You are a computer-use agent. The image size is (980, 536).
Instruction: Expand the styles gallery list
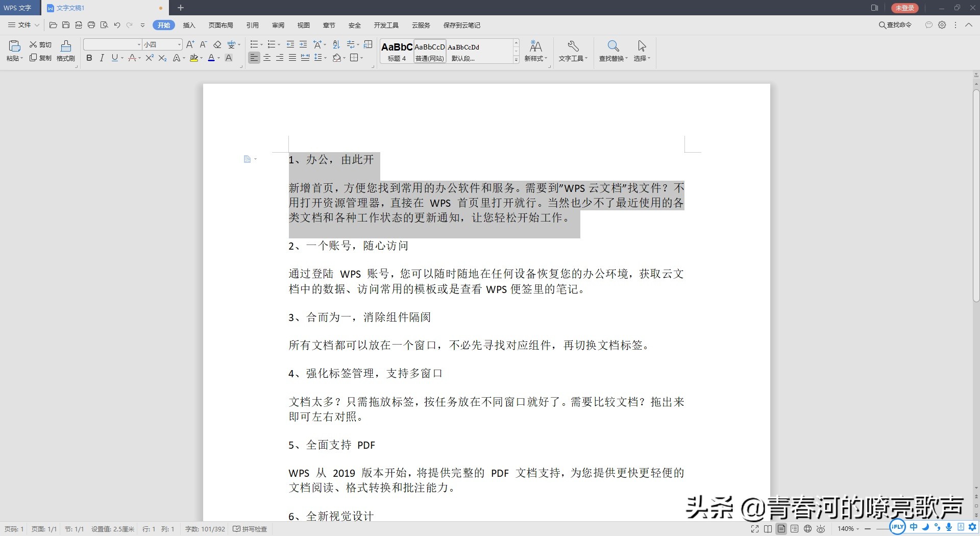tap(516, 60)
